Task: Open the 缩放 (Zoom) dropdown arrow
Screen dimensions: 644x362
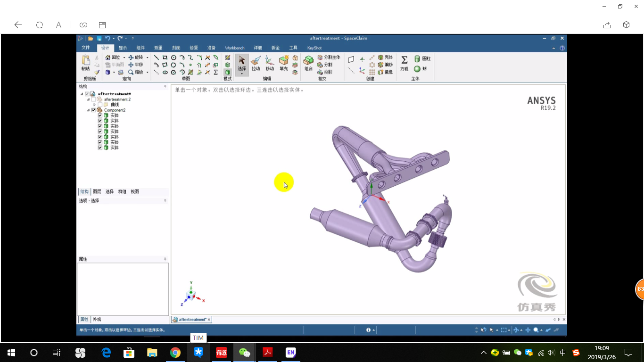Action: (148, 72)
